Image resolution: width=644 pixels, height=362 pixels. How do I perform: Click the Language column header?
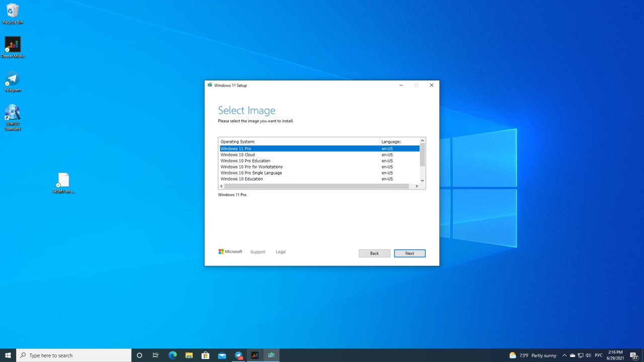399,142
